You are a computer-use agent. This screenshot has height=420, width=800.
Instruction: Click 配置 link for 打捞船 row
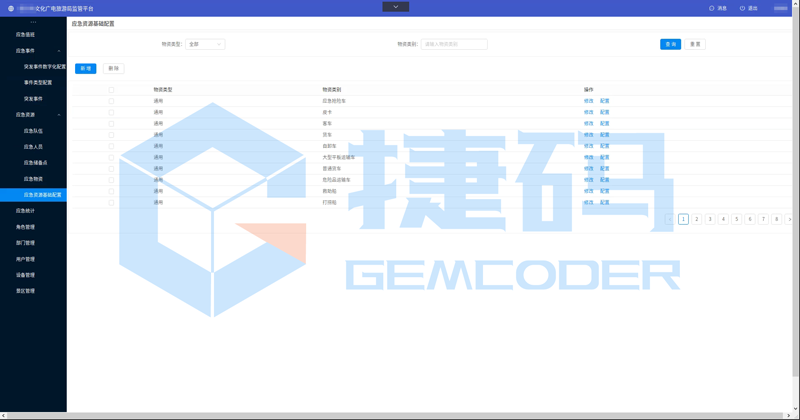(x=605, y=203)
